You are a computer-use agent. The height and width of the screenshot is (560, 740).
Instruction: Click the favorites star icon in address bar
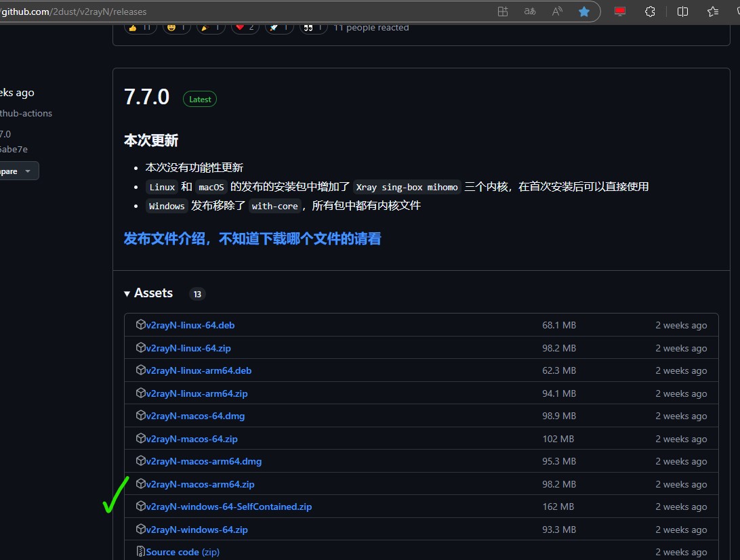point(583,12)
